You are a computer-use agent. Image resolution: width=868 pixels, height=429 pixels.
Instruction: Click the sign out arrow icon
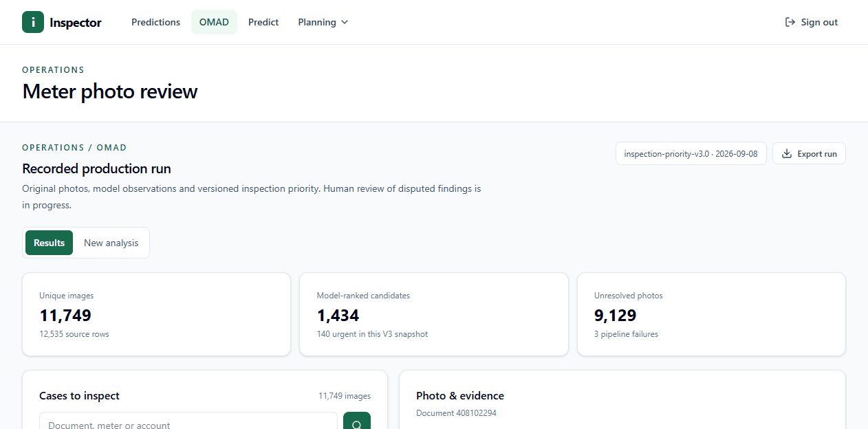(x=790, y=22)
